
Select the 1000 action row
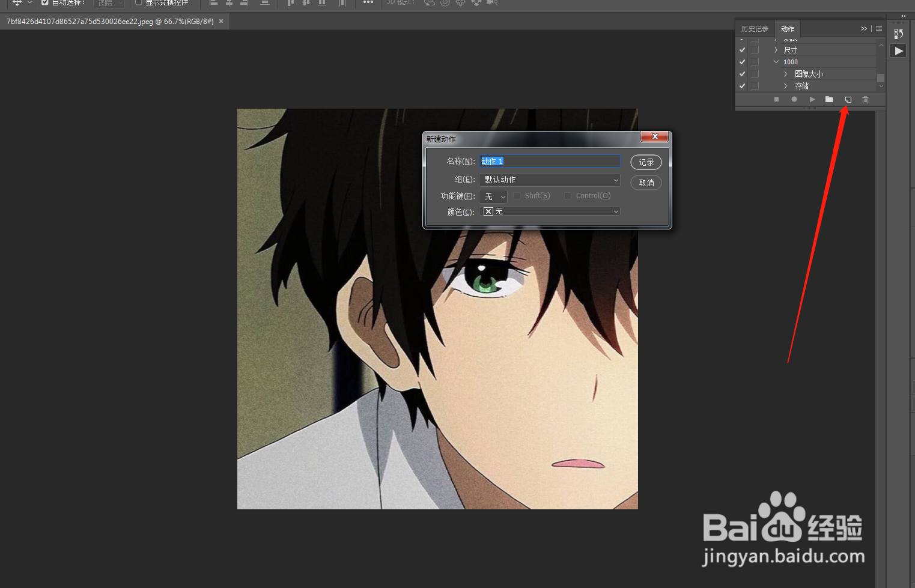point(806,62)
